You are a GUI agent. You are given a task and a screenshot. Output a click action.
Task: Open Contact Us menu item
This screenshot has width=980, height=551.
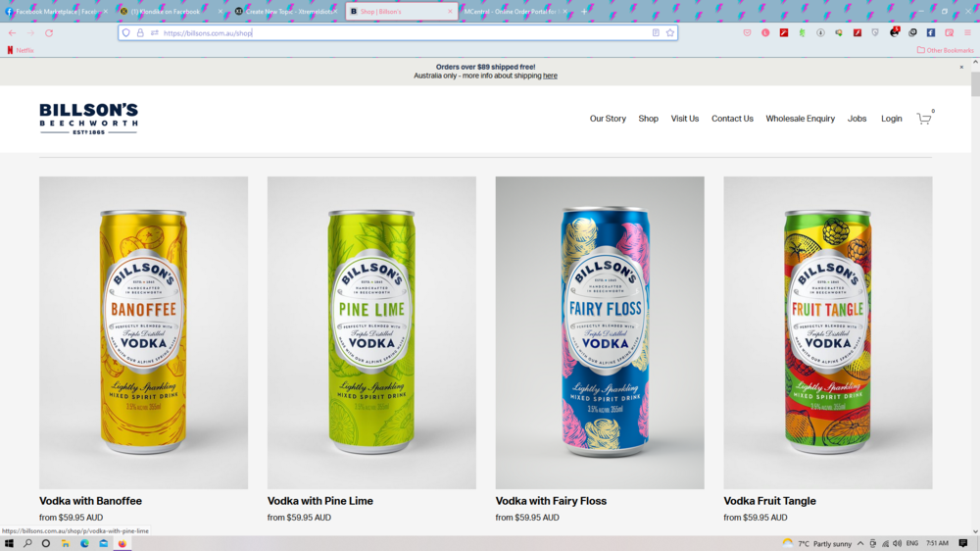click(732, 119)
